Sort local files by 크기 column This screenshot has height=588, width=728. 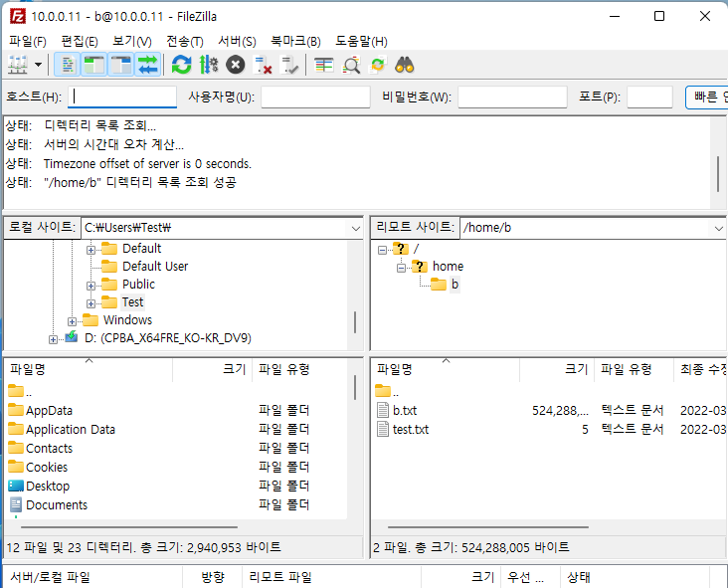[212, 370]
